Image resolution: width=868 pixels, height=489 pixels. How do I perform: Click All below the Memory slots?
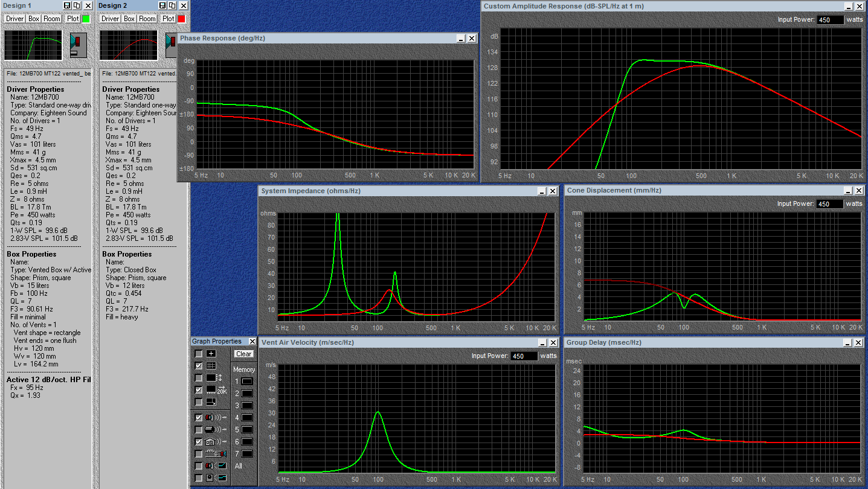coord(239,466)
